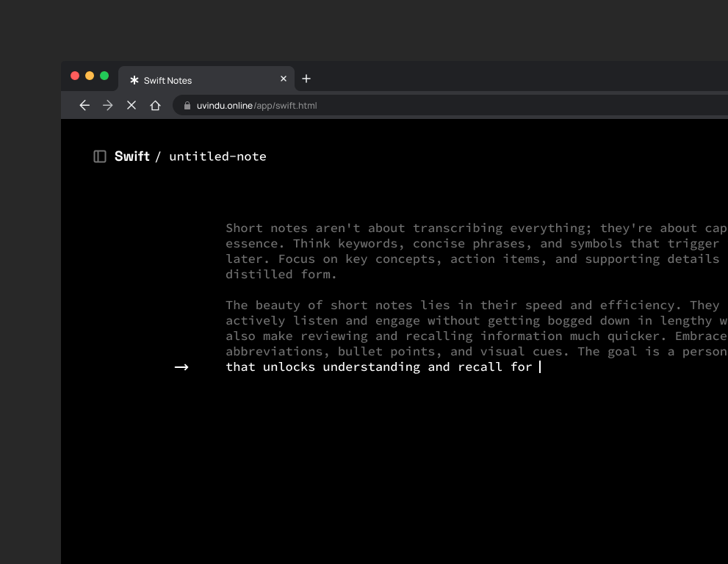The width and height of the screenshot is (728, 564).
Task: Click the asterisk favicon on Swift Notes tab
Action: pyautogui.click(x=134, y=80)
